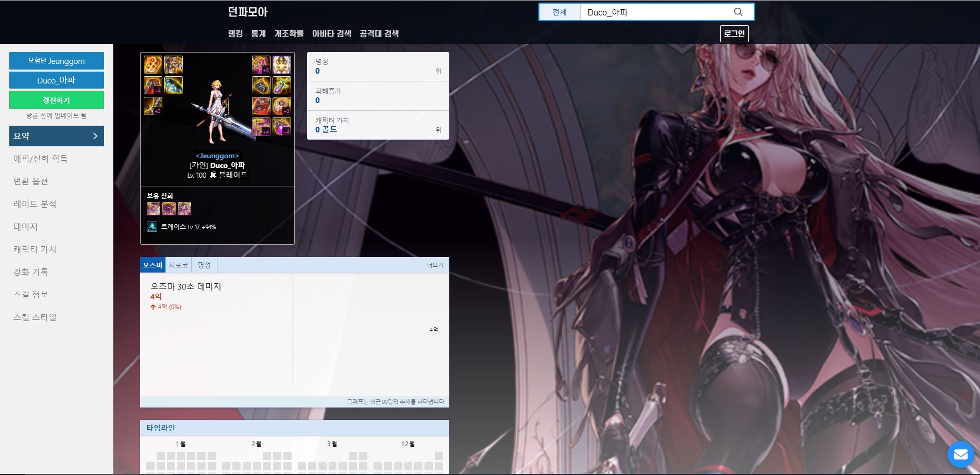This screenshot has width=980, height=475.
Task: Switch to the 시로코 tab
Action: tap(178, 265)
